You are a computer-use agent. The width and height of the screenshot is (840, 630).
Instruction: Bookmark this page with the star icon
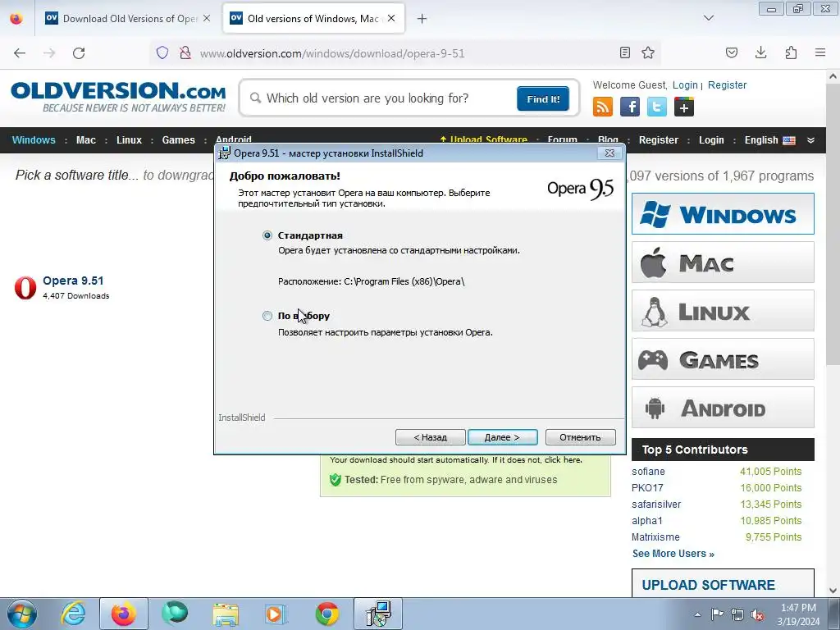pos(648,52)
